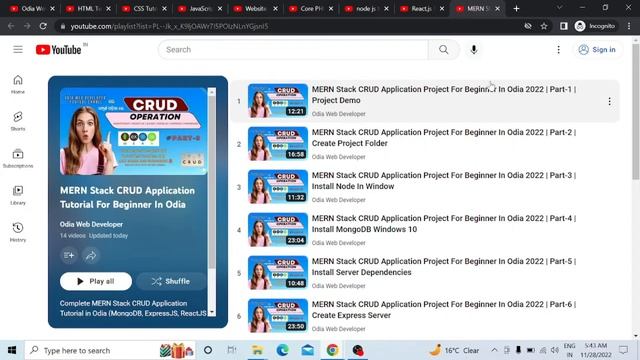Open the Mail app in the taskbar
The height and width of the screenshot is (360, 640).
(307, 350)
